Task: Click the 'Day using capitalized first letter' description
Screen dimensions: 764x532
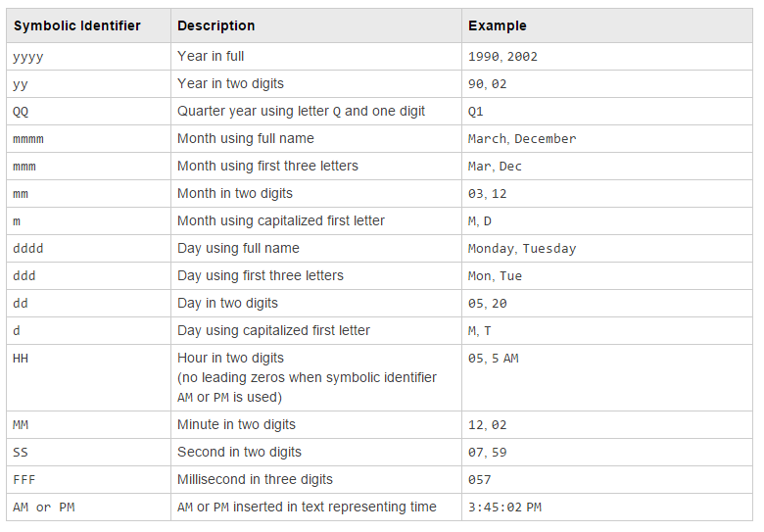Action: coord(273,331)
